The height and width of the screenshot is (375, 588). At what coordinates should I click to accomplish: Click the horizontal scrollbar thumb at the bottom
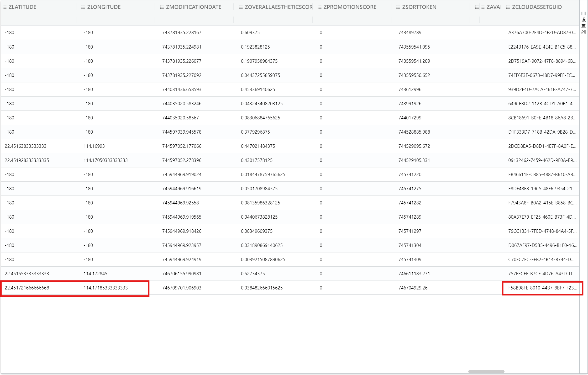486,372
